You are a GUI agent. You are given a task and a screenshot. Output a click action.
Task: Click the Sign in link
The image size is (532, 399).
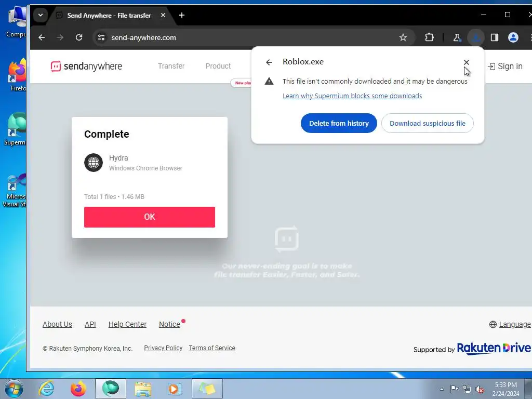(505, 66)
